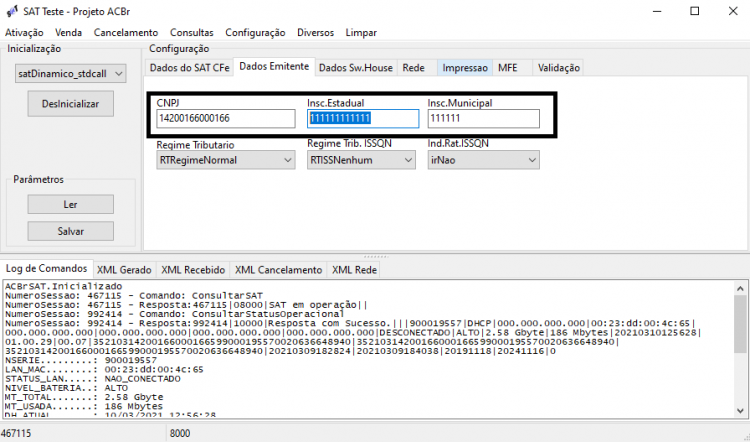This screenshot has width=750, height=442.
Task: Open the Ativação menu
Action: tap(24, 33)
